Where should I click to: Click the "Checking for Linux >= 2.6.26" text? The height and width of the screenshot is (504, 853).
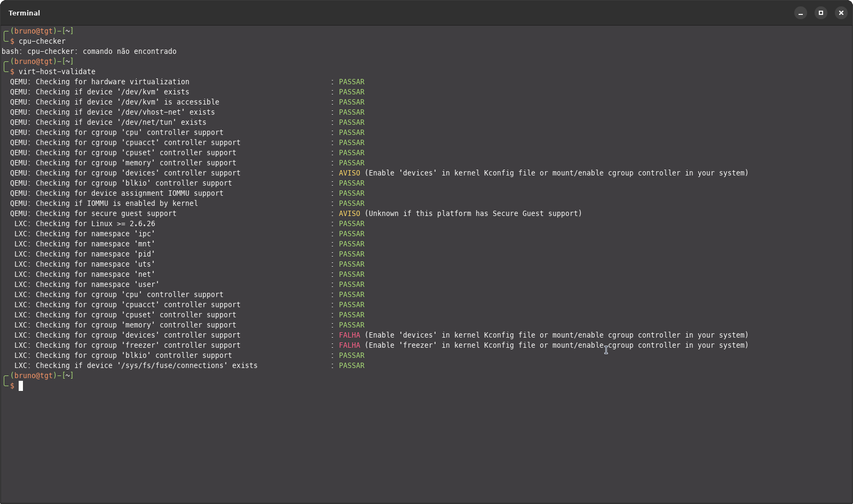[95, 223]
